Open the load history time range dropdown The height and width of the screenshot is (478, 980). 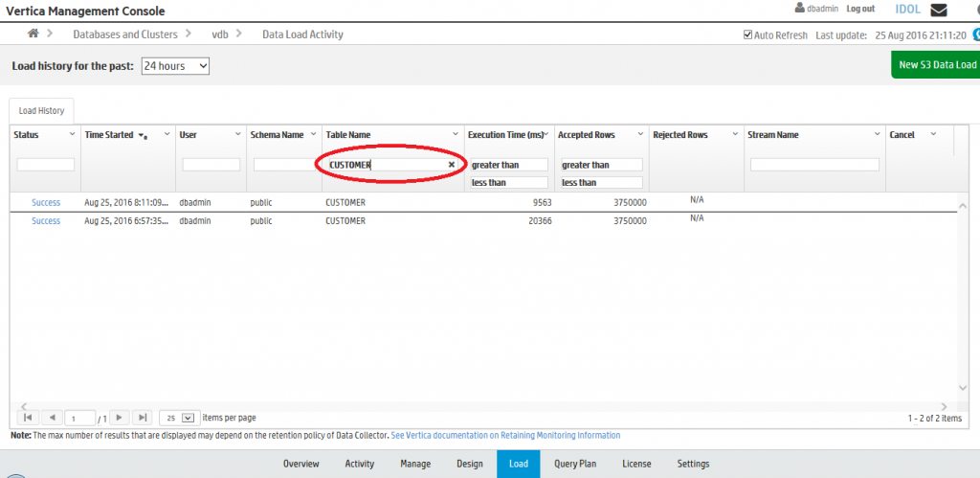176,66
